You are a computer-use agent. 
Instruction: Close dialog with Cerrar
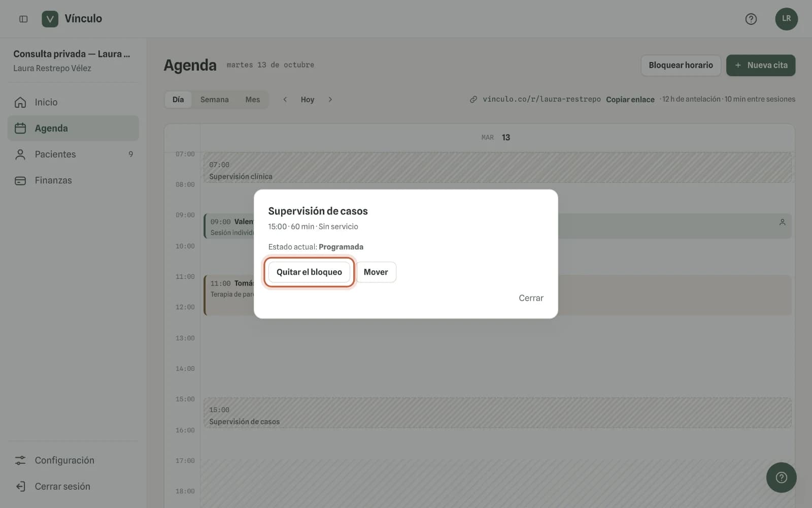pyautogui.click(x=531, y=298)
